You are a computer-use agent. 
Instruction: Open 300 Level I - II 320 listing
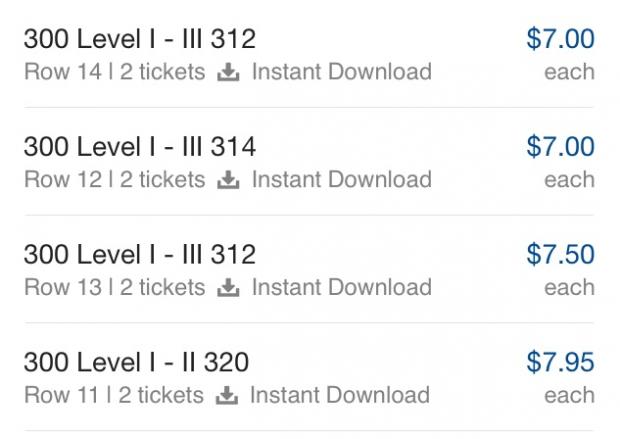pyautogui.click(x=135, y=362)
